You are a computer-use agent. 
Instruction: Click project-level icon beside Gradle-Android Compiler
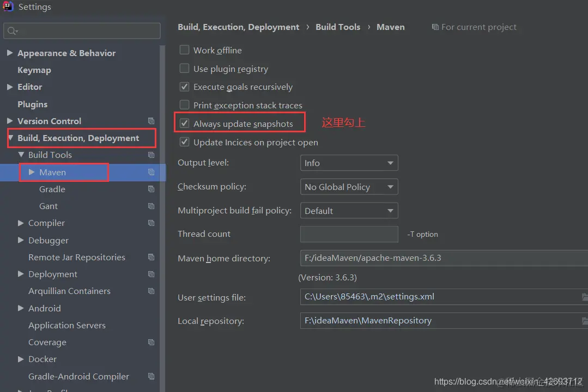(151, 376)
